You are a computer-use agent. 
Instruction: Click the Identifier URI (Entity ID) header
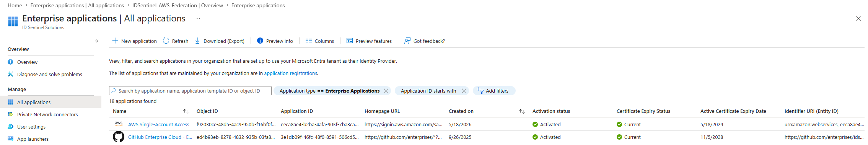[811, 111]
